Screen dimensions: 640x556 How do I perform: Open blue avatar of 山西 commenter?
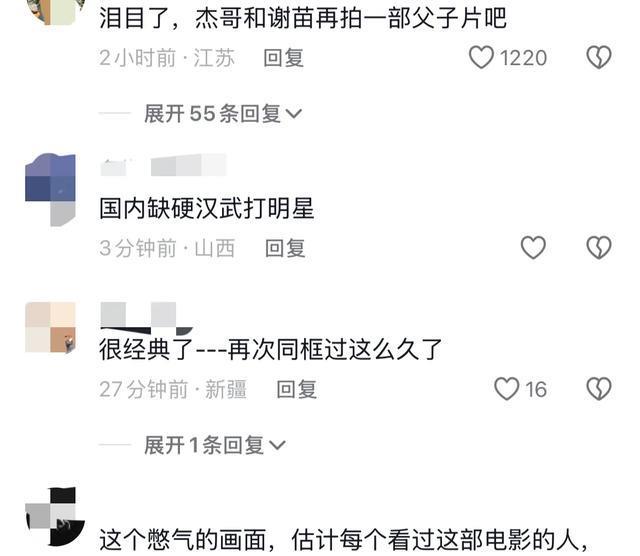point(50,189)
